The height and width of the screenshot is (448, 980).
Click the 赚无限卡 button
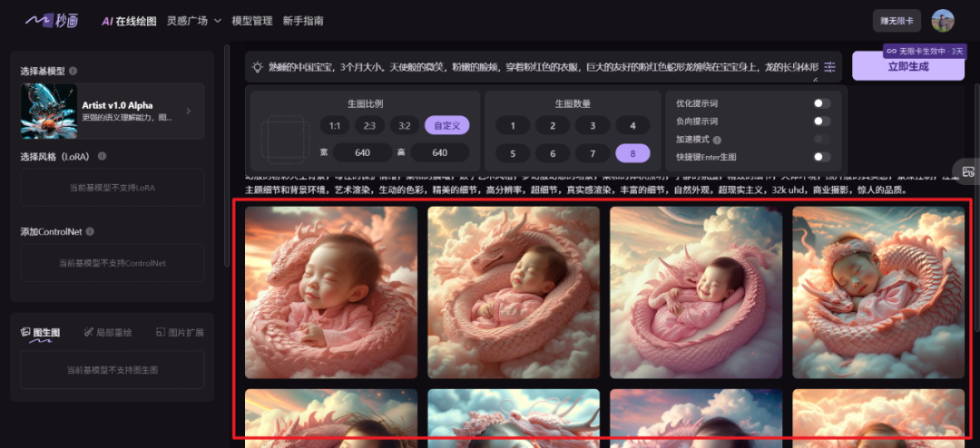coord(897,20)
